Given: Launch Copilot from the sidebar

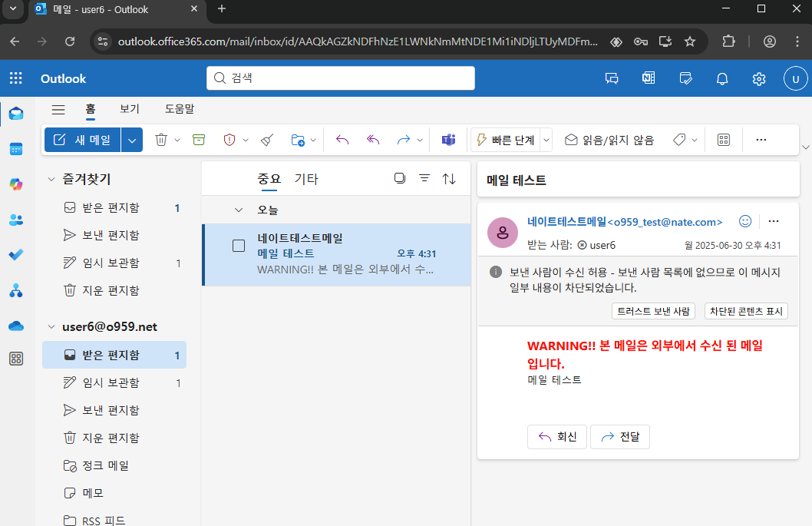Looking at the screenshot, I should point(16,184).
